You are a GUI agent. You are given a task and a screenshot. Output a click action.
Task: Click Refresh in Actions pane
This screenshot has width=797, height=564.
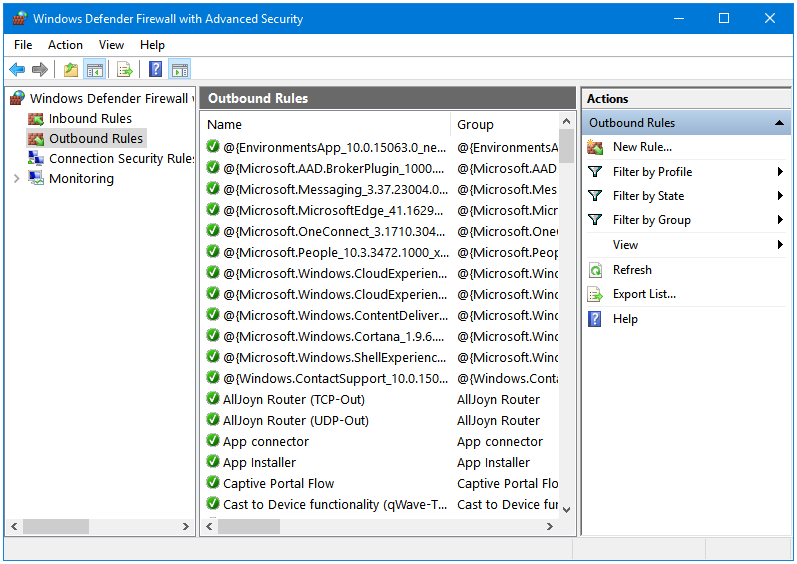(x=632, y=270)
